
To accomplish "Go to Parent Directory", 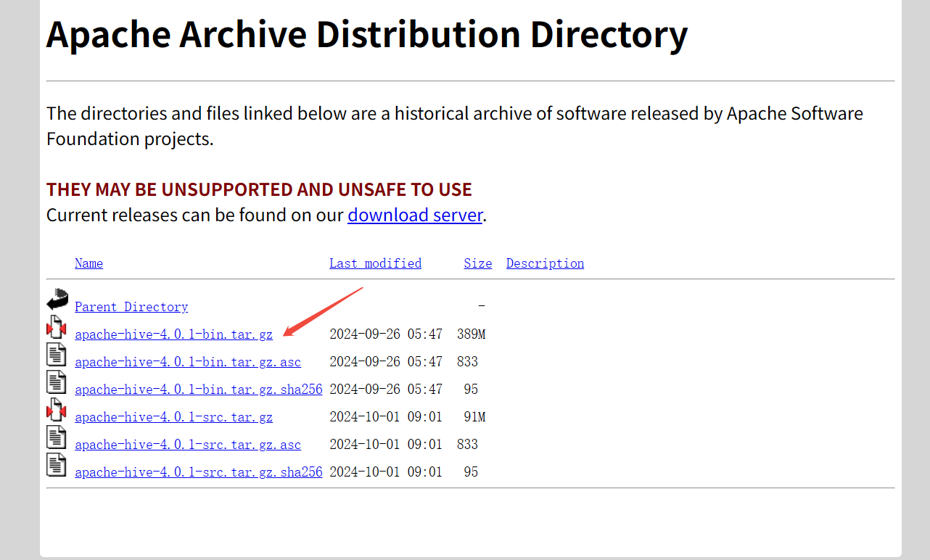I will 131,307.
